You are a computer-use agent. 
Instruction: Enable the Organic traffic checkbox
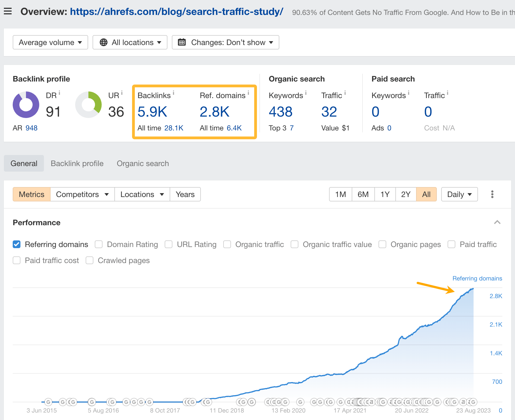pyautogui.click(x=227, y=244)
